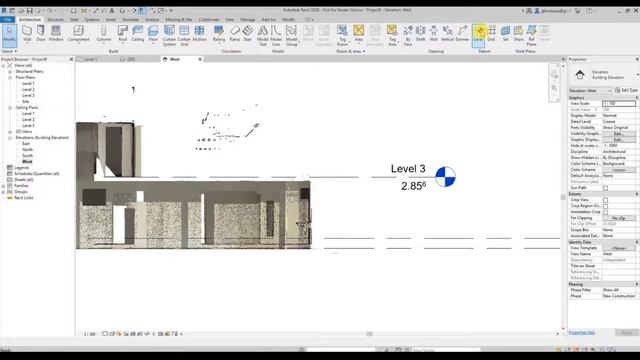Viewport: 640px width, 360px height.
Task: Select the Door tool
Action: [x=41, y=33]
